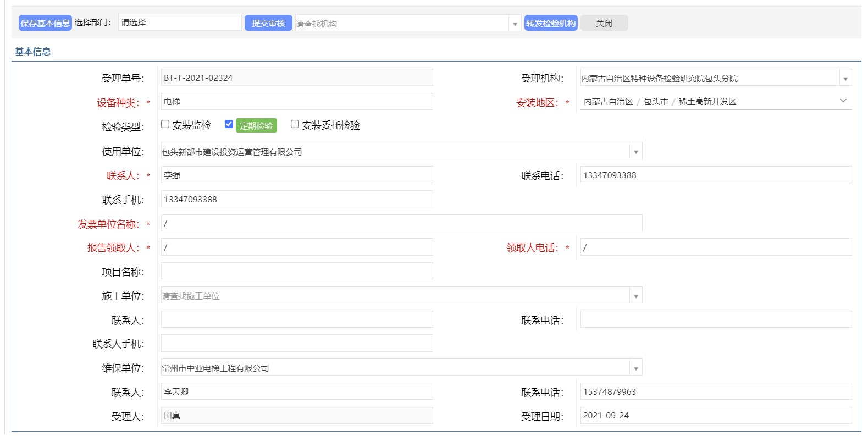
Task: Expand the 请查找机构 dropdown arrow
Action: [x=515, y=24]
